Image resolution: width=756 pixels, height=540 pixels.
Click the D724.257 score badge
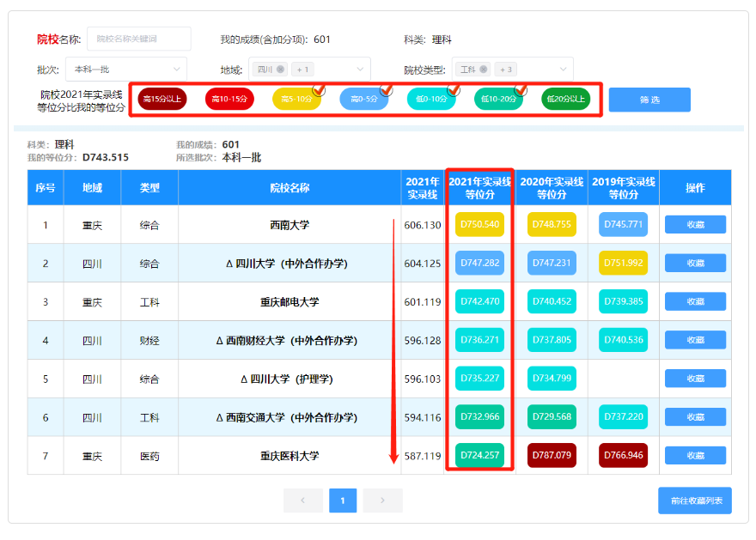coord(479,456)
